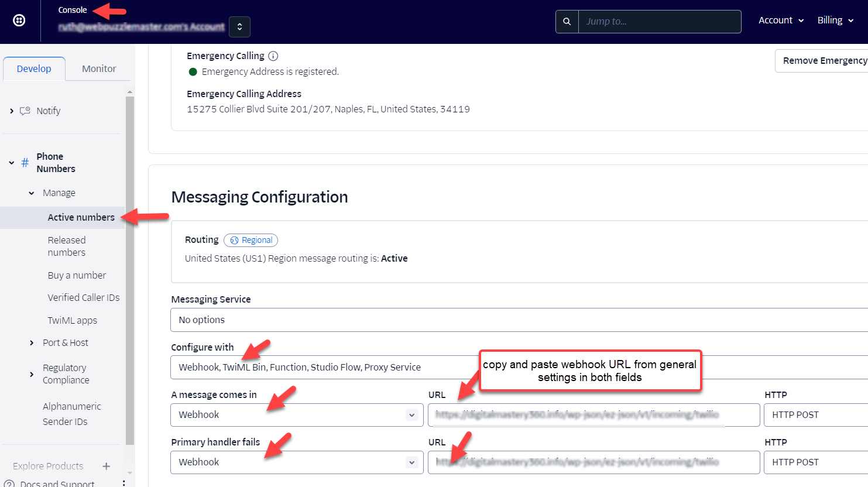
Task: Click the search magnifier icon
Action: [x=567, y=22]
